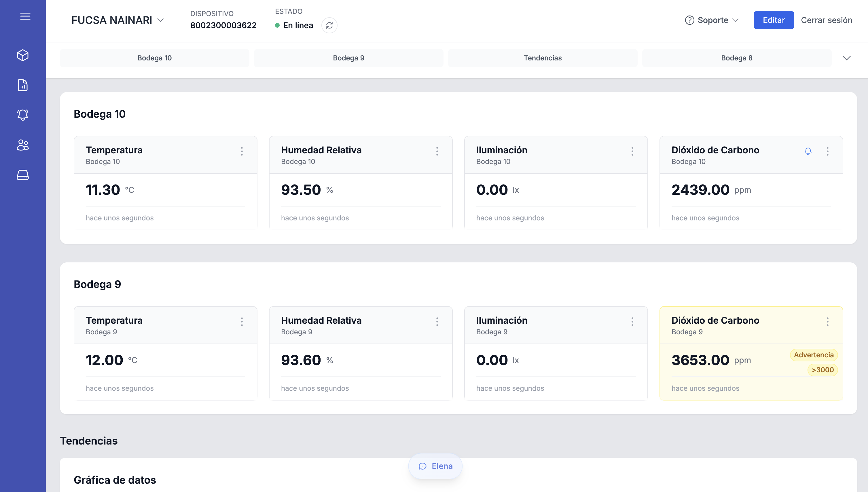Screen dimensions: 868x492
Task: Open the users icon in sidebar
Action: tap(23, 145)
